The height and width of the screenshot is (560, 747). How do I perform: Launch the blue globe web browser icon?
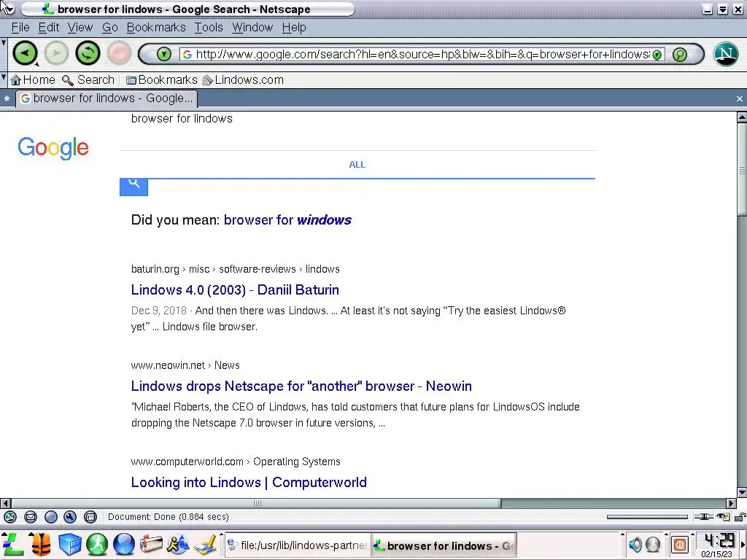(x=124, y=544)
